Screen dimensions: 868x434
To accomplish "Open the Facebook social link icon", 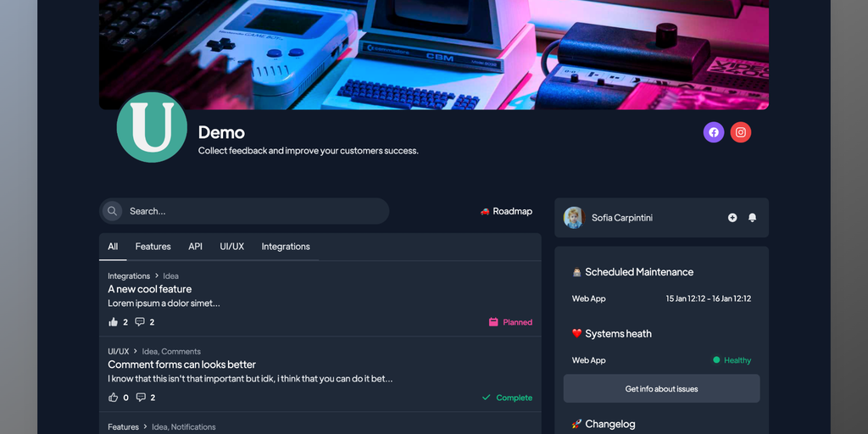I will point(714,132).
